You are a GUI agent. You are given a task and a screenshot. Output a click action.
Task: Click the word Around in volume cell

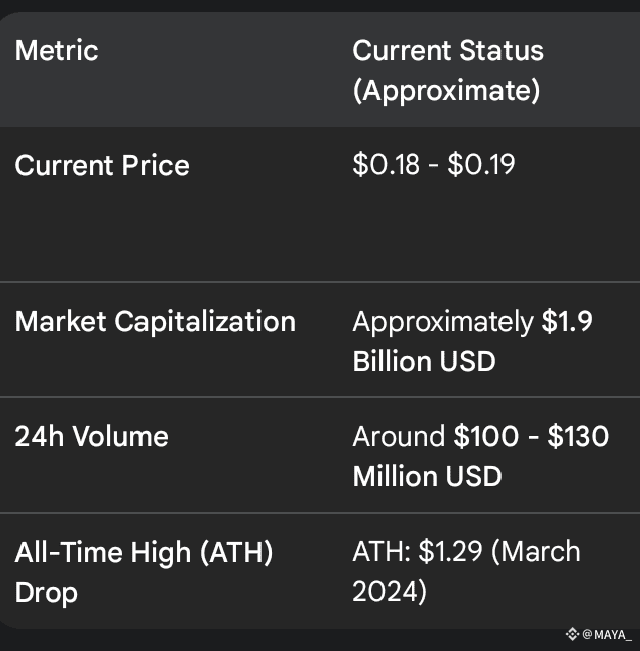(399, 436)
